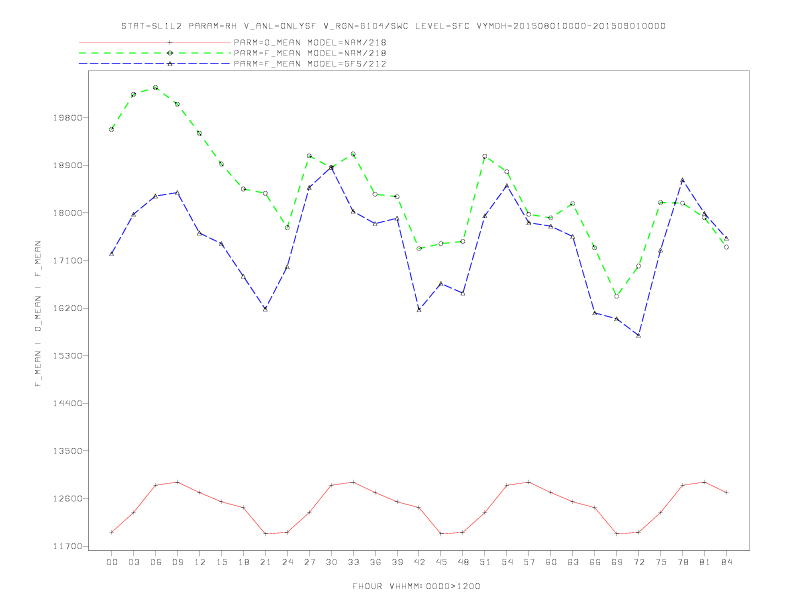Click x-axis tick label 84
The image size is (792, 612).
click(726, 562)
